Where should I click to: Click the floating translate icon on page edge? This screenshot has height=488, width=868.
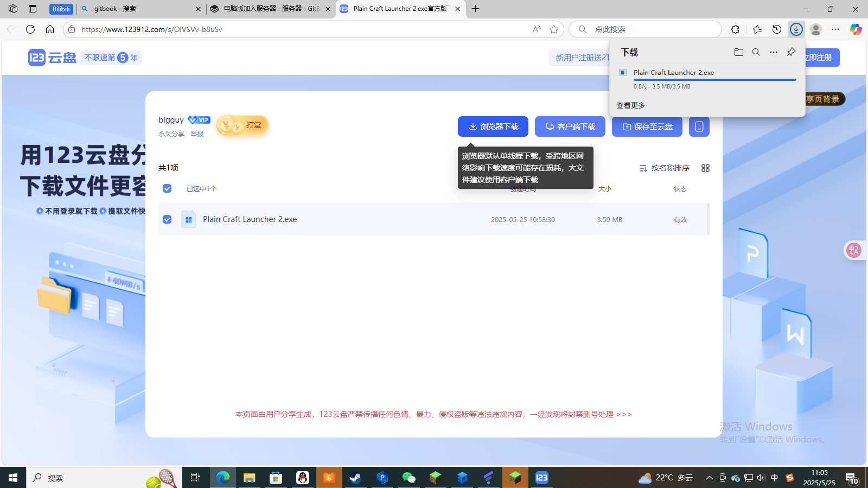[854, 250]
